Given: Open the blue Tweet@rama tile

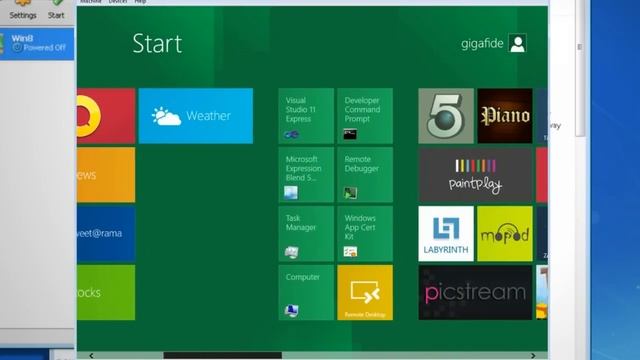Looking at the screenshot, I should [x=106, y=233].
